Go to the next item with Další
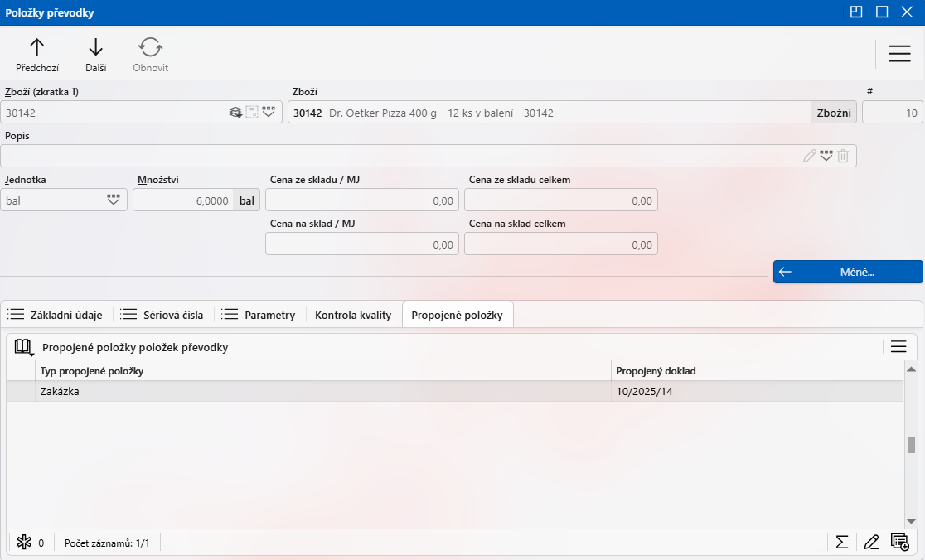Image resolution: width=925 pixels, height=560 pixels. tap(95, 56)
